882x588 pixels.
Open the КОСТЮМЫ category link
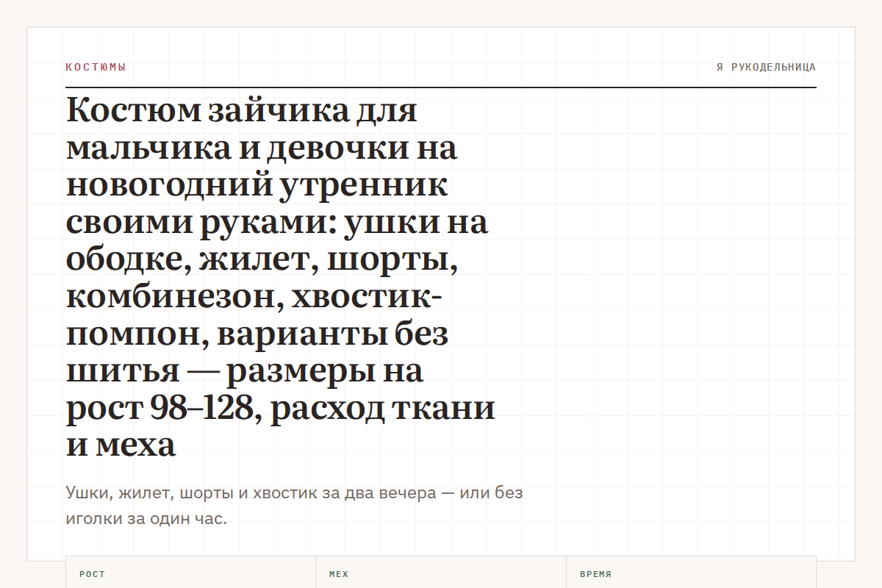pos(96,67)
